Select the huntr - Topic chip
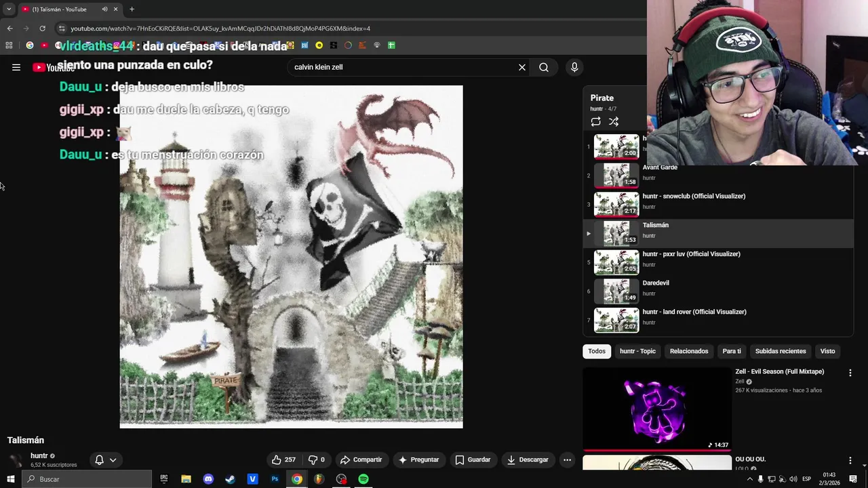Image resolution: width=868 pixels, height=488 pixels. [637, 351]
